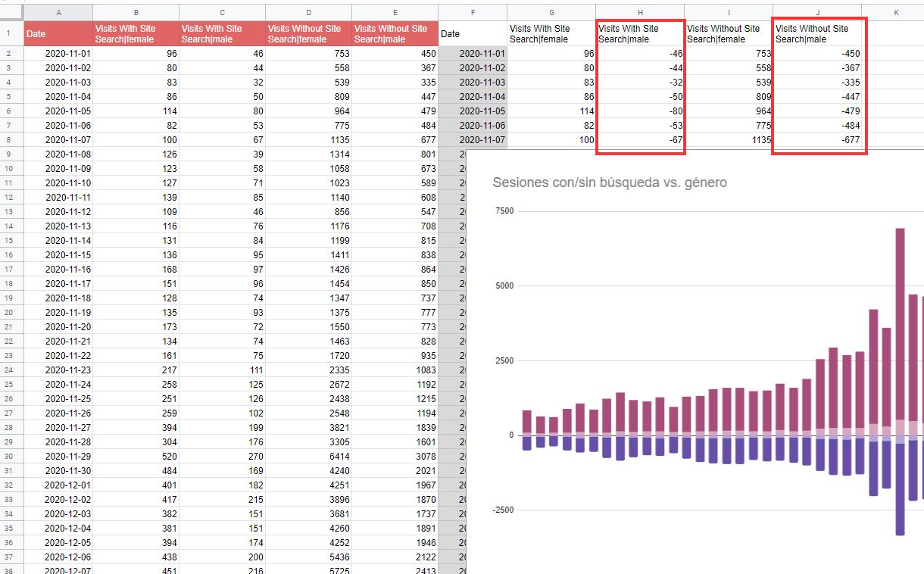
Task: Select the cell containing 6414
Action: [309, 457]
